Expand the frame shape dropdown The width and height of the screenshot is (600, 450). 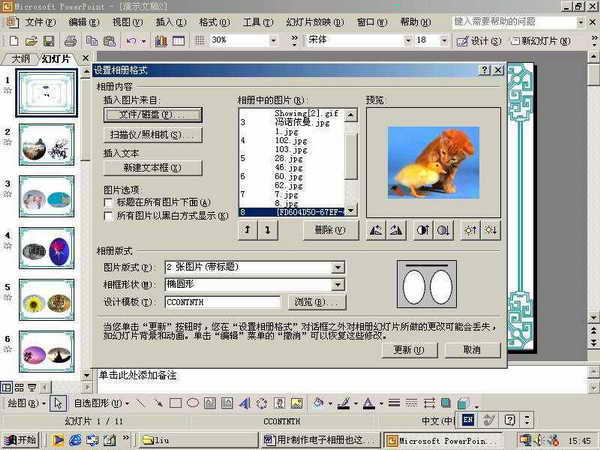[x=338, y=285]
